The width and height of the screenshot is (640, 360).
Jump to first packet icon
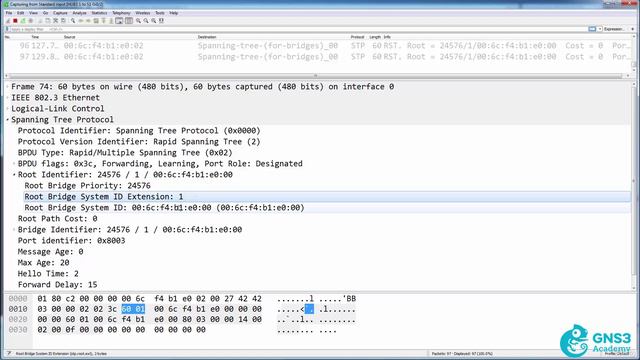[103, 20]
